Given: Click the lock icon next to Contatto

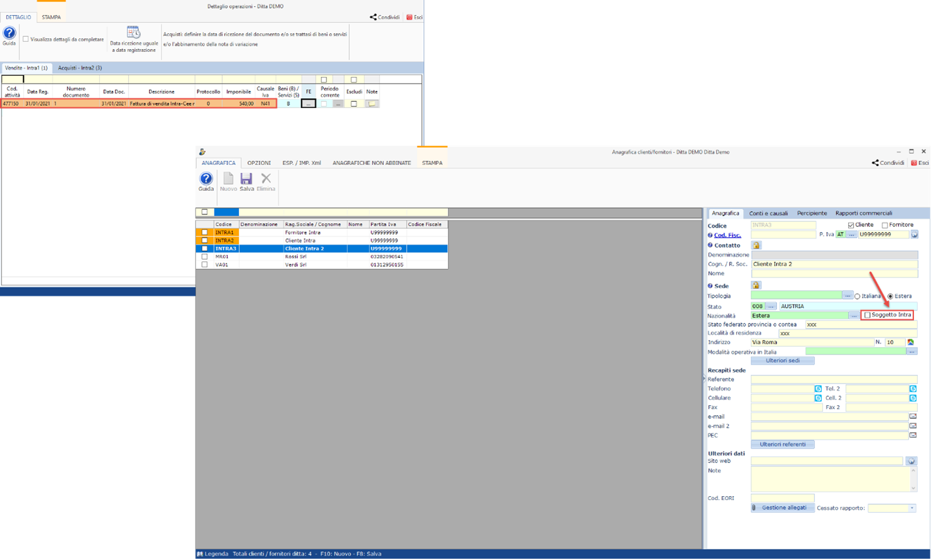Looking at the screenshot, I should tap(756, 245).
